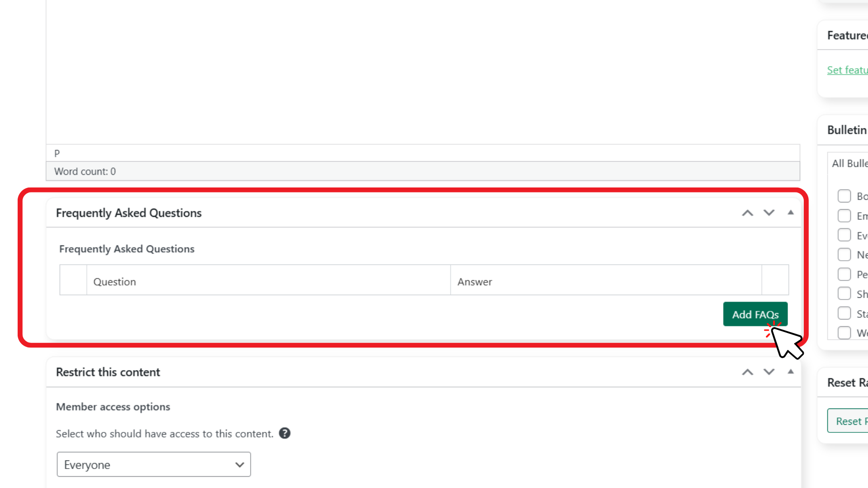This screenshot has width=868, height=488.
Task: Select the last visible bulletin checkbox
Action: click(844, 333)
